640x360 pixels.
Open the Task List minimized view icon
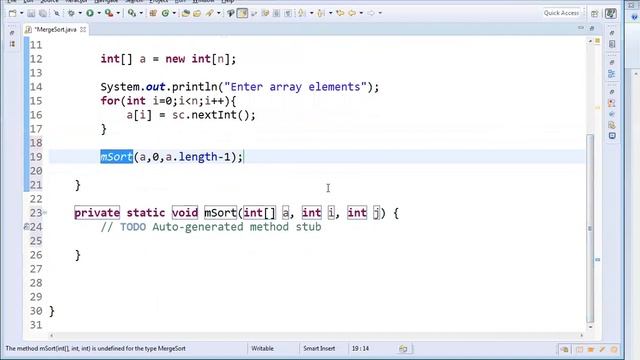point(612,44)
